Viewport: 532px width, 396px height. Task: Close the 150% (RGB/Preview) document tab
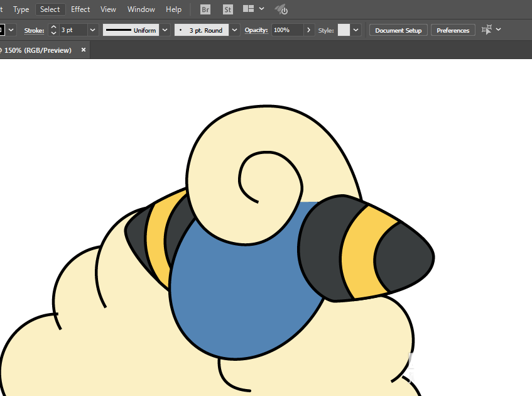coord(83,50)
